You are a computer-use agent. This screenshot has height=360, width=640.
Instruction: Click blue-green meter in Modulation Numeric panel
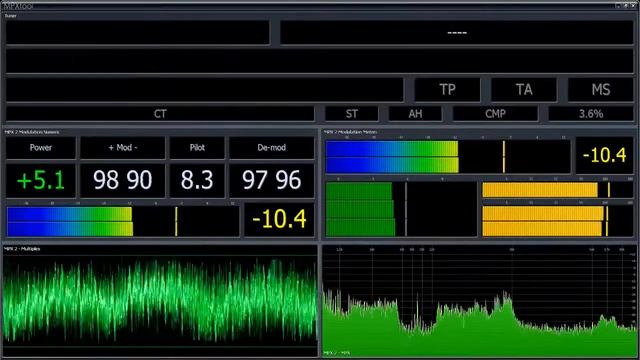(x=123, y=221)
